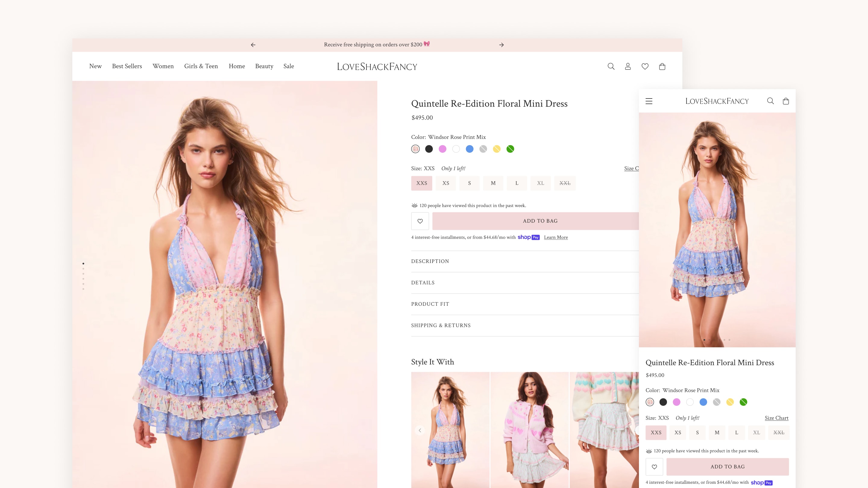Expand the DESCRIPTION accordion

point(430,261)
